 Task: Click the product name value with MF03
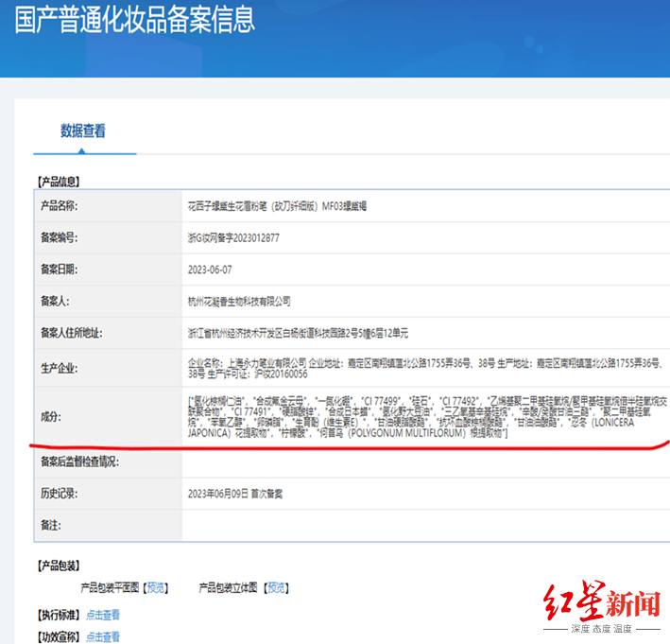point(277,206)
